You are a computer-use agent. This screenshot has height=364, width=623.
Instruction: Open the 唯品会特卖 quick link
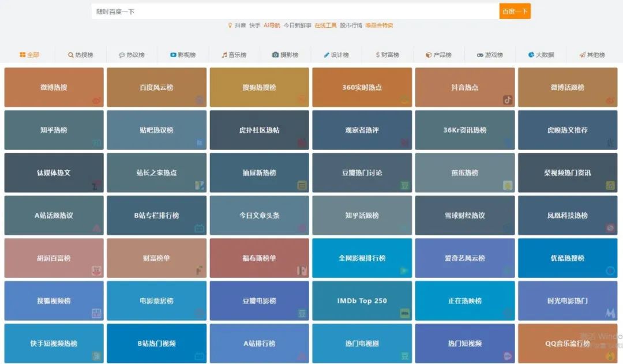click(x=379, y=25)
